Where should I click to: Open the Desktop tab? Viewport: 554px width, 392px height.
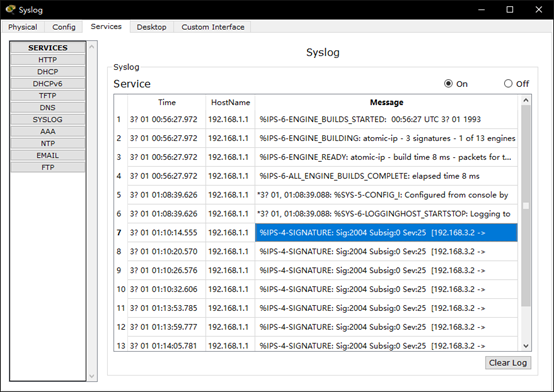[152, 27]
